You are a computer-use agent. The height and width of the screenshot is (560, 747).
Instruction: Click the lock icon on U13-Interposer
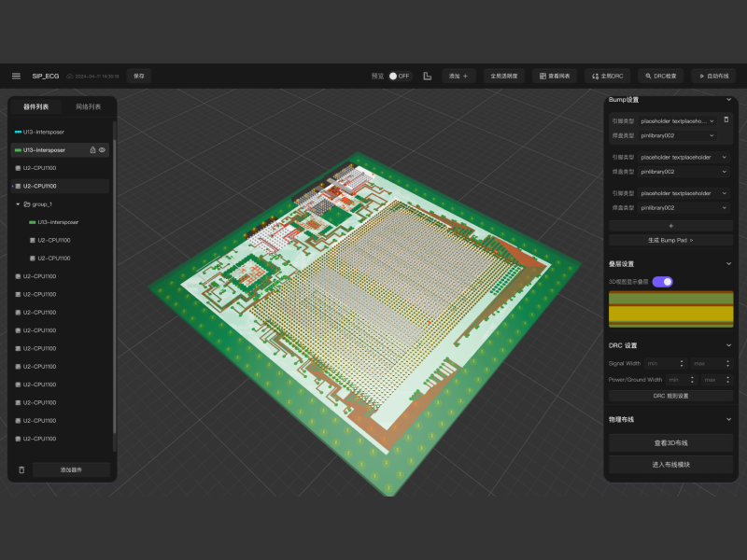[x=92, y=149]
